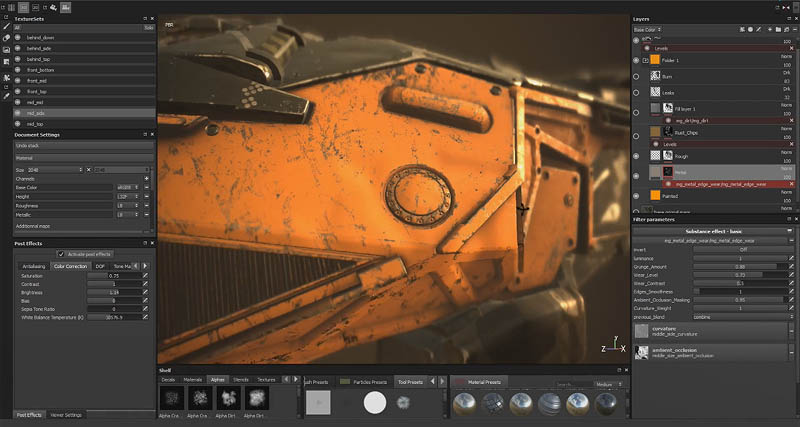Switch to the Viewer Settings panel tab
The height and width of the screenshot is (427, 800).
tap(67, 414)
